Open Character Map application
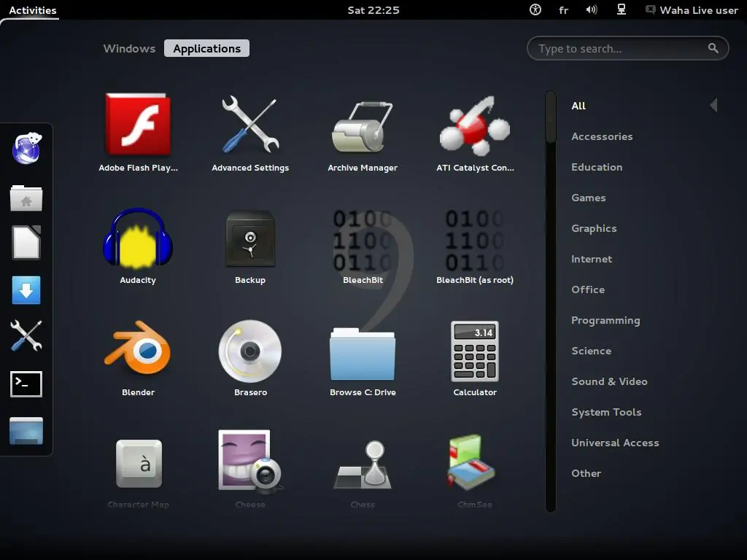The height and width of the screenshot is (560, 747). click(138, 470)
